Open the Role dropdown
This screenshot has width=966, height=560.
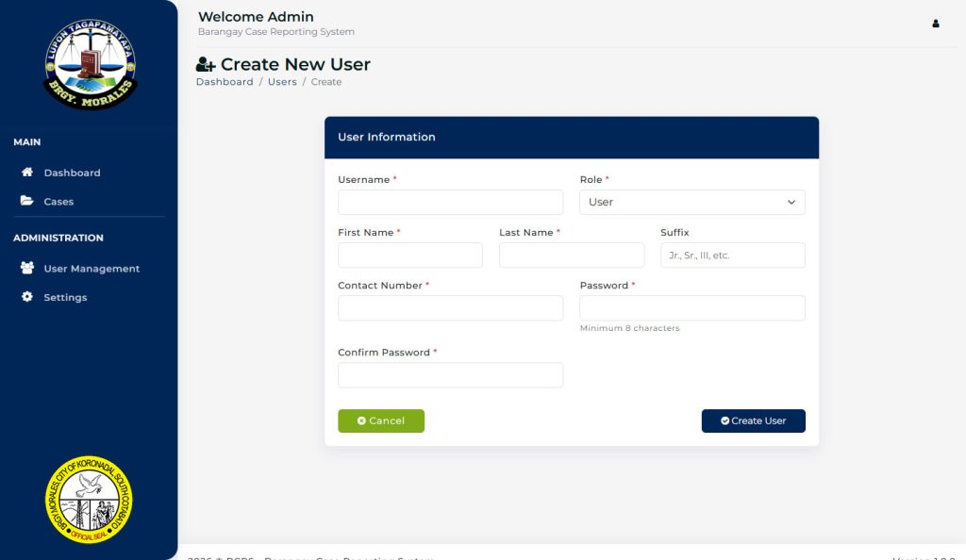point(691,202)
